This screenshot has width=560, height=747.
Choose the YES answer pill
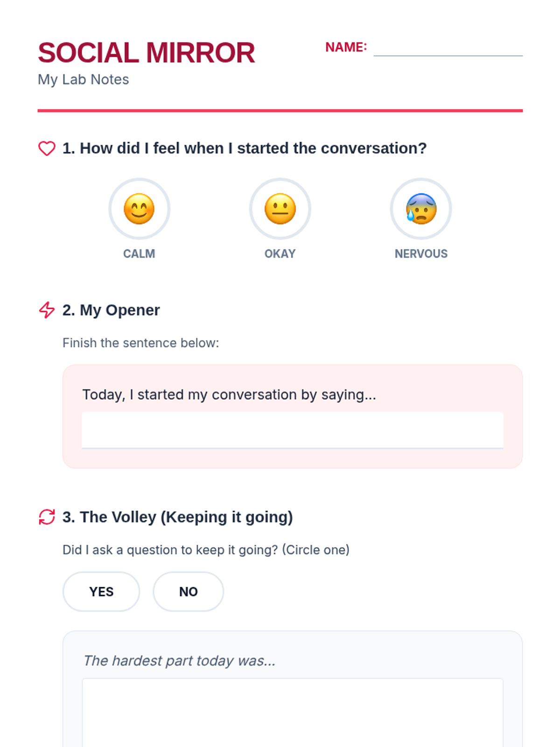tap(101, 592)
